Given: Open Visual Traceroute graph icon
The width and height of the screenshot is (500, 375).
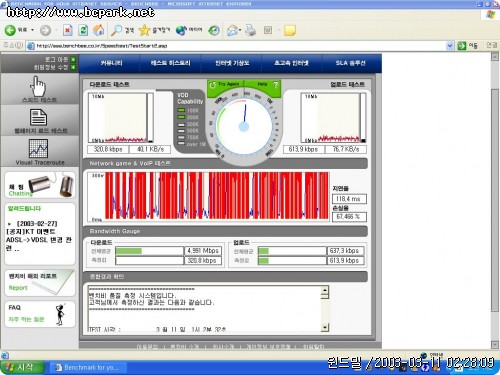Looking at the screenshot, I should tap(38, 148).
